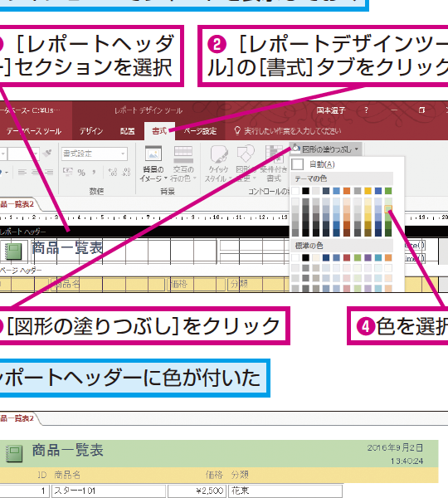The width and height of the screenshot is (448, 498).
Task: Center text alignment icon
Action: click(36, 173)
